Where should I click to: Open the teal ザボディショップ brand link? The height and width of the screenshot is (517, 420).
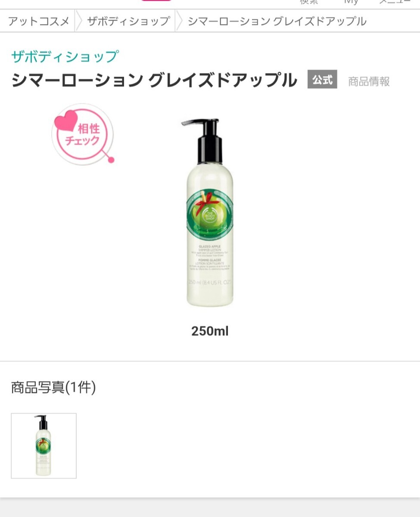[65, 56]
